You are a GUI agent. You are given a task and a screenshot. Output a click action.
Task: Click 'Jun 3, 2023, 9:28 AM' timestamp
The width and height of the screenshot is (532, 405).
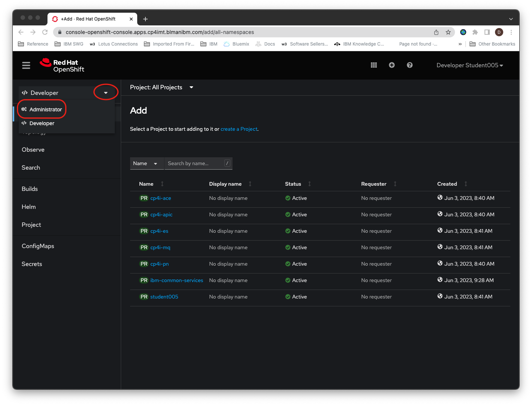(x=469, y=281)
